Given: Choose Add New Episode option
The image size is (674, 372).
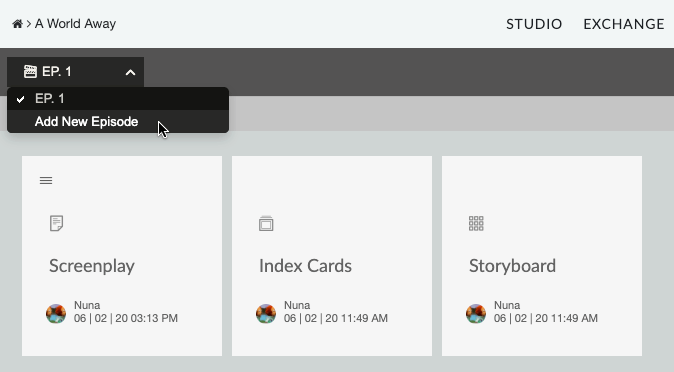Looking at the screenshot, I should [x=118, y=121].
